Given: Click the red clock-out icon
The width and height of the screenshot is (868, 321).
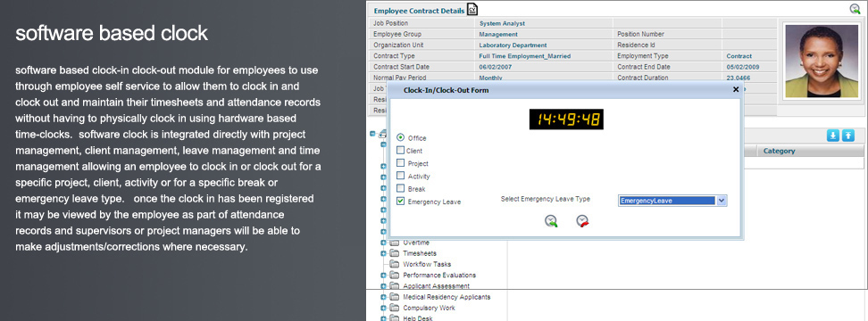Looking at the screenshot, I should (582, 221).
